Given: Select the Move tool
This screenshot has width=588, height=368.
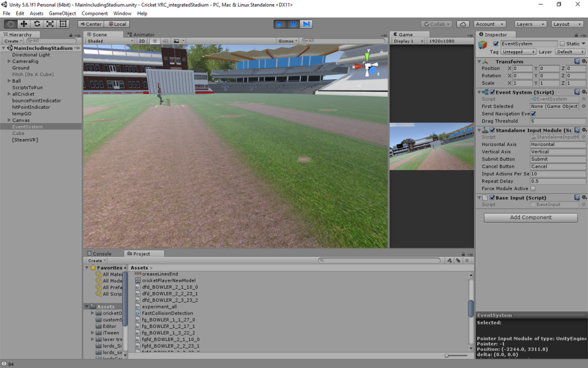Looking at the screenshot, I should click(24, 24).
